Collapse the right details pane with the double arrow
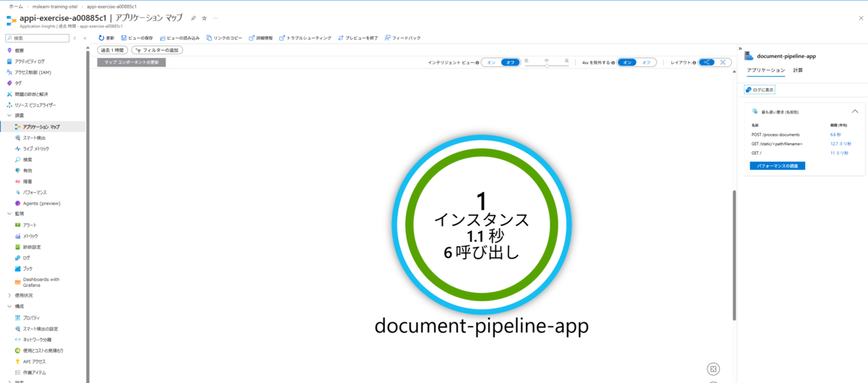 tap(740, 49)
